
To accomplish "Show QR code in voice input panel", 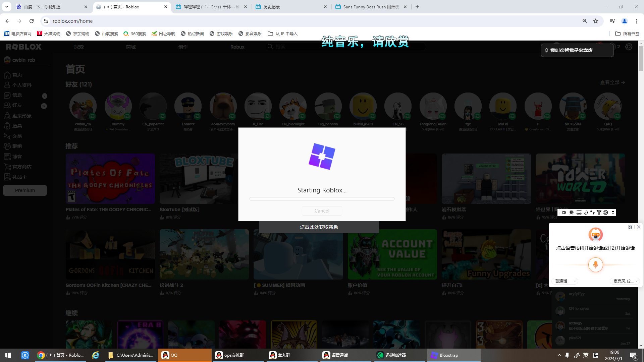I will [x=630, y=227].
